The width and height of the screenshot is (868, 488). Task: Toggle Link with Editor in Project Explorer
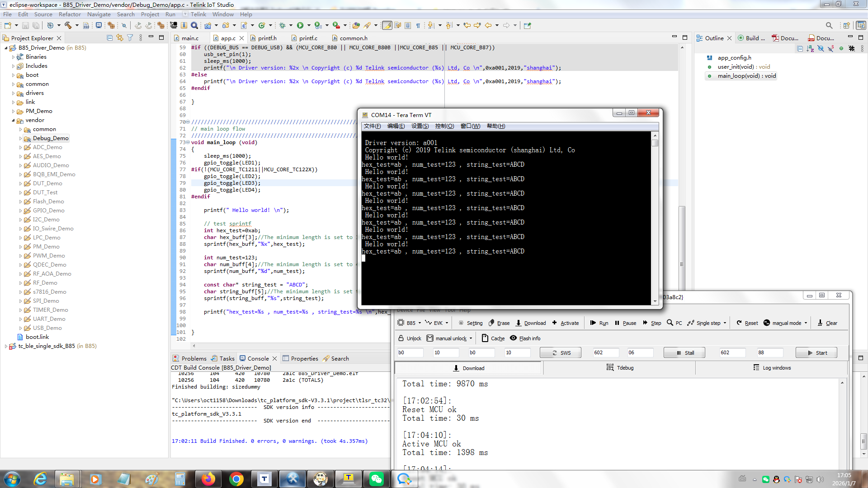pyautogui.click(x=120, y=38)
